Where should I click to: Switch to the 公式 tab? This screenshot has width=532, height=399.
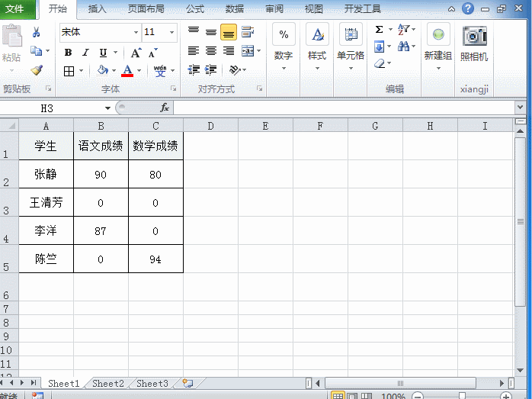(x=195, y=9)
